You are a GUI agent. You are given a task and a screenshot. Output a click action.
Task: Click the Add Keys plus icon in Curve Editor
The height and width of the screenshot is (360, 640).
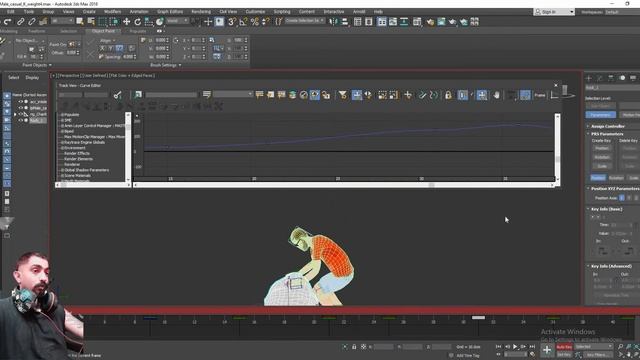point(407,95)
